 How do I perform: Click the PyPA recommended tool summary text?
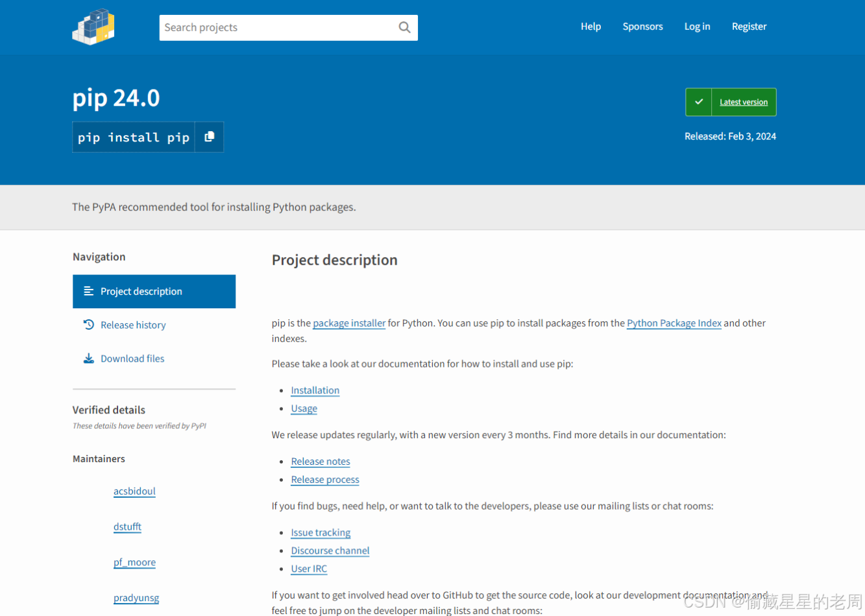214,207
